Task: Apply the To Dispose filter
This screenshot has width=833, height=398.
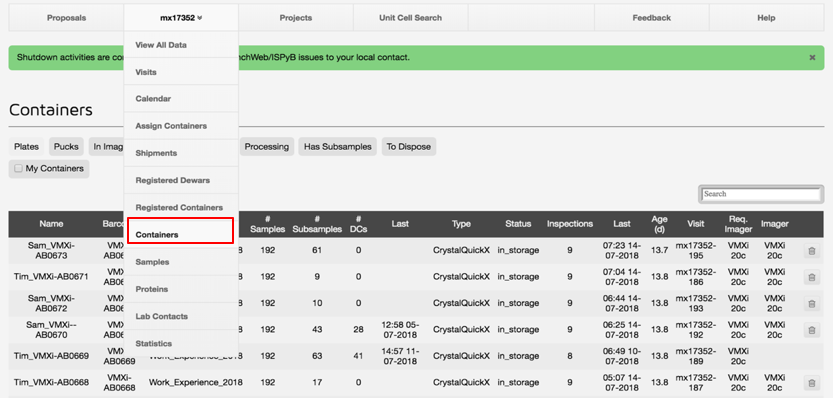Action: 409,147
